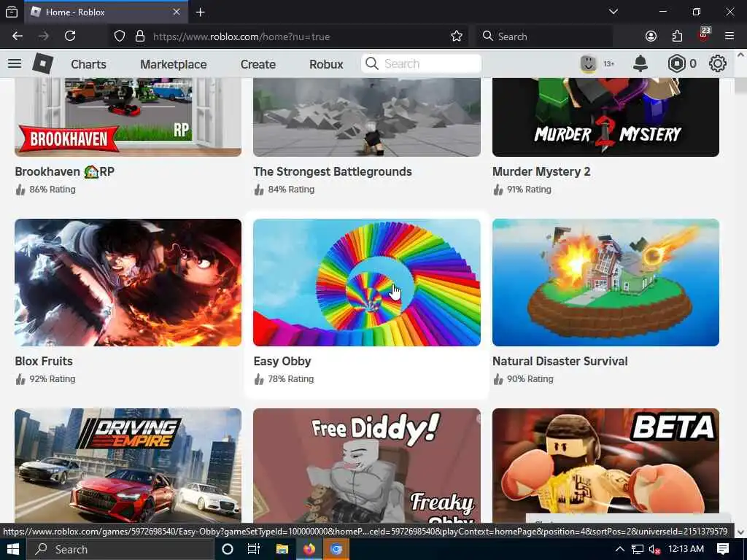
Task: Open the Roblox hamburger navigation menu
Action: coord(15,63)
